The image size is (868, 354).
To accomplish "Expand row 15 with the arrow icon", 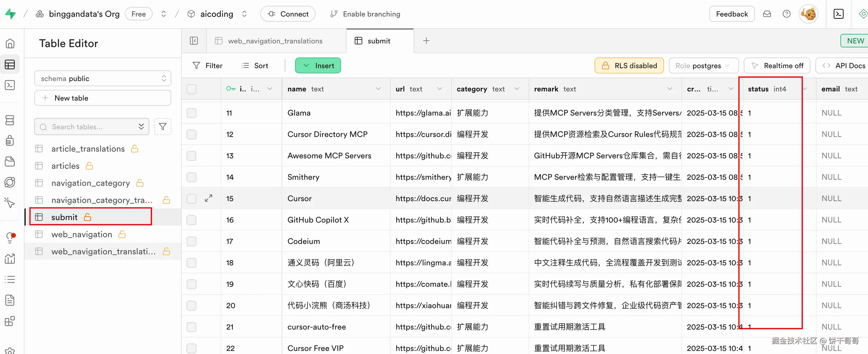I will pos(209,198).
